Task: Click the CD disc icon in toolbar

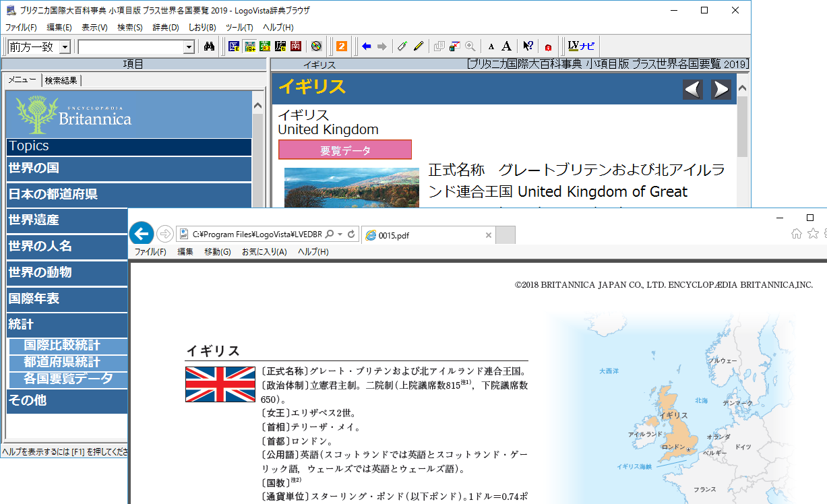Action: [x=316, y=46]
